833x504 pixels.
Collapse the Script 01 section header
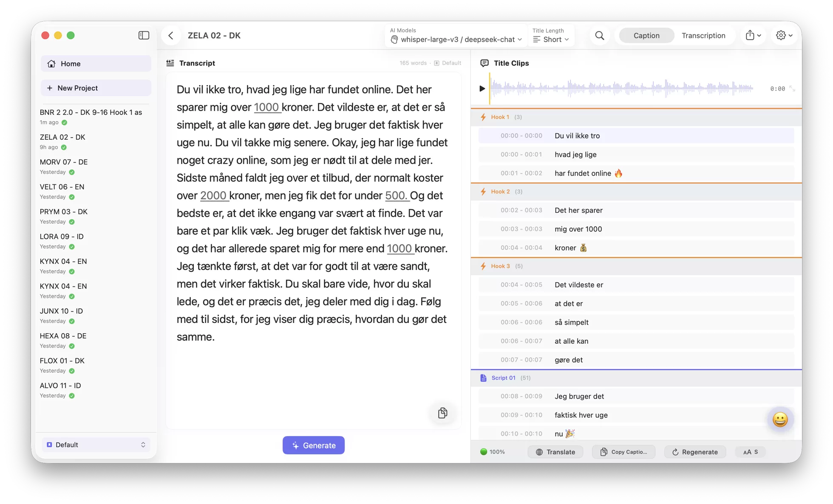tap(636, 378)
